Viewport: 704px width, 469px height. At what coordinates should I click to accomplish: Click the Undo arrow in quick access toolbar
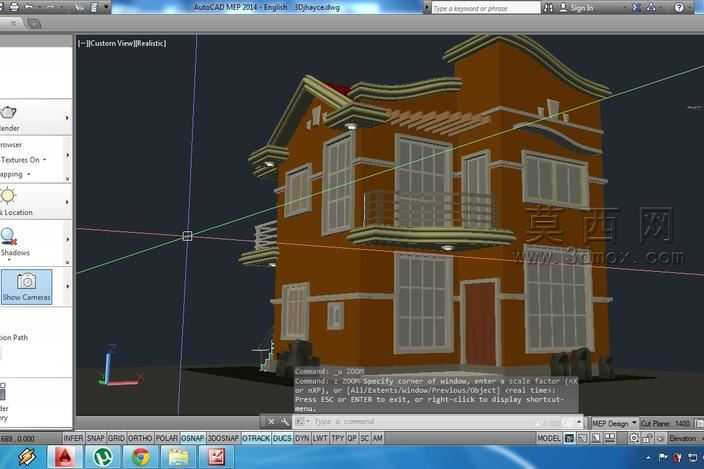point(29,7)
